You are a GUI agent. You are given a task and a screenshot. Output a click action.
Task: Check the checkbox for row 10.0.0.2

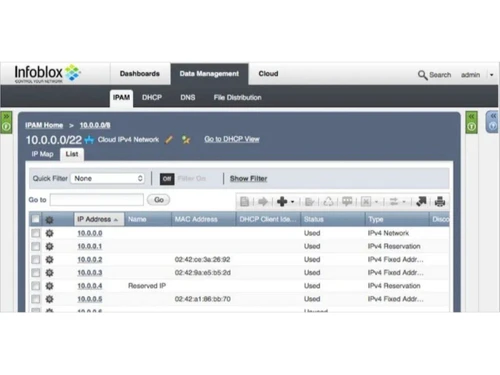35,260
